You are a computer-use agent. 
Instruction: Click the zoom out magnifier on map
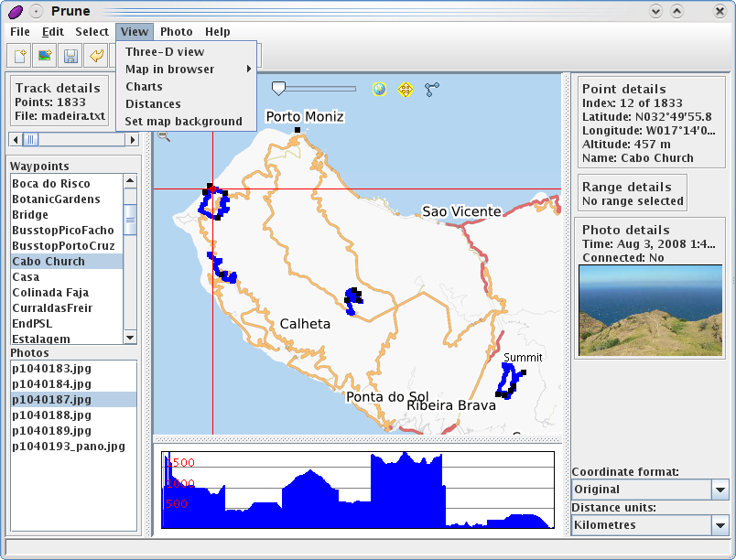[x=164, y=135]
